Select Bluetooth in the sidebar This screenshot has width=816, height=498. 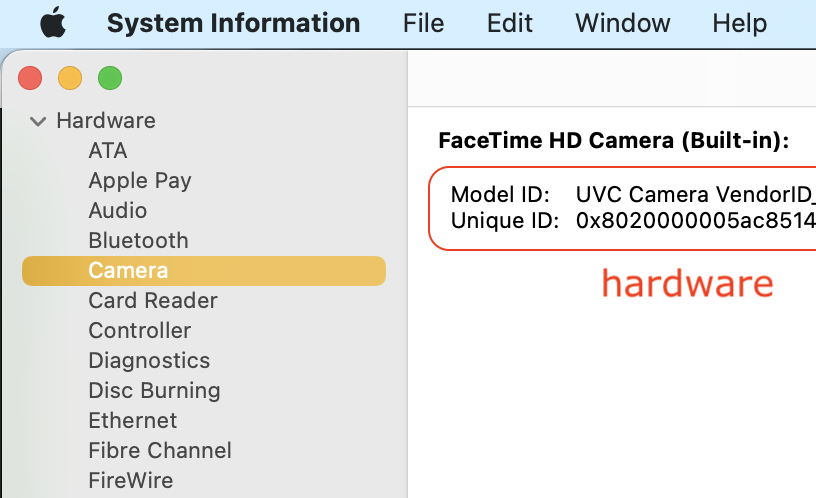pos(138,241)
